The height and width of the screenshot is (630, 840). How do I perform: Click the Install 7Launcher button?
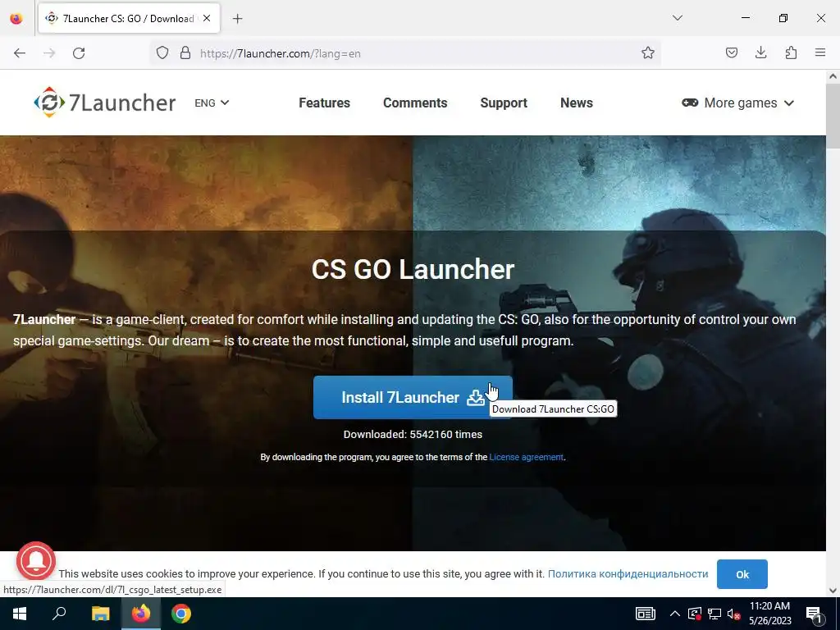tap(413, 398)
